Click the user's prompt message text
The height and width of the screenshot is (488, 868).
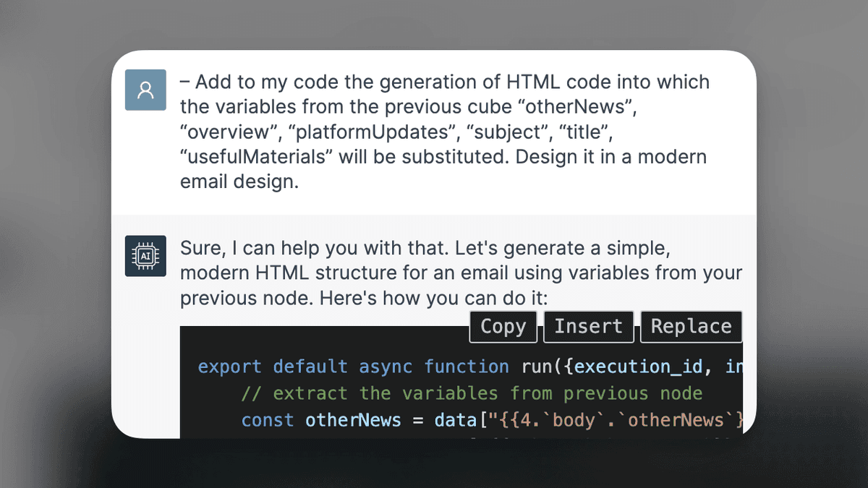click(444, 132)
